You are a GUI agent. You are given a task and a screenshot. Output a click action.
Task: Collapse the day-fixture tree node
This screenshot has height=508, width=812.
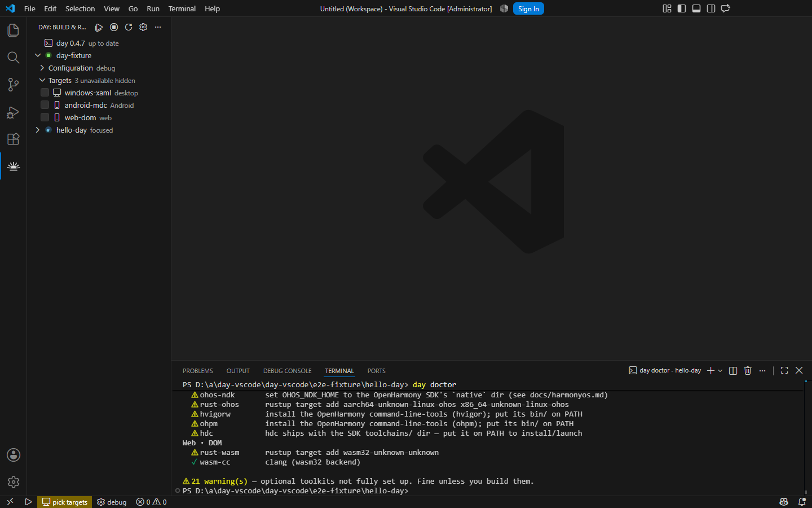coord(38,55)
